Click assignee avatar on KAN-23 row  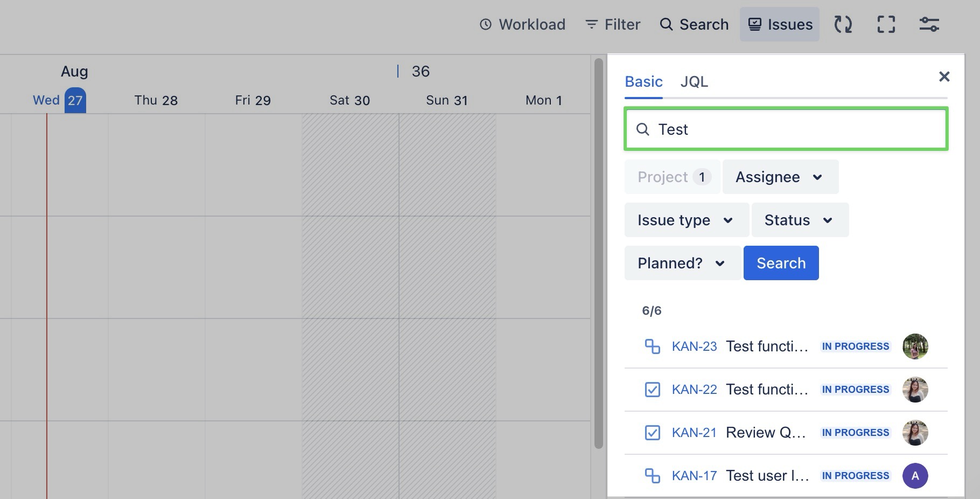(915, 346)
